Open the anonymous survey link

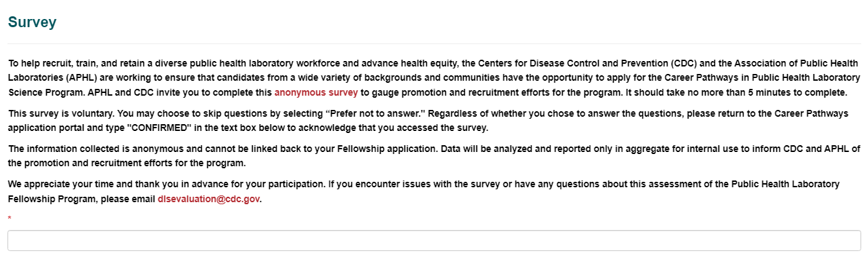(316, 92)
